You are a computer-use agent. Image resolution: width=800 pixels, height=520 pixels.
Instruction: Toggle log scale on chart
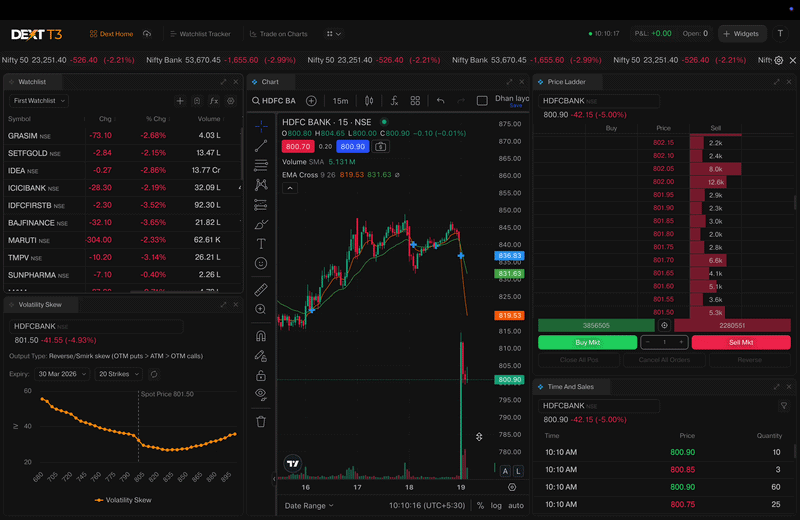click(x=496, y=506)
